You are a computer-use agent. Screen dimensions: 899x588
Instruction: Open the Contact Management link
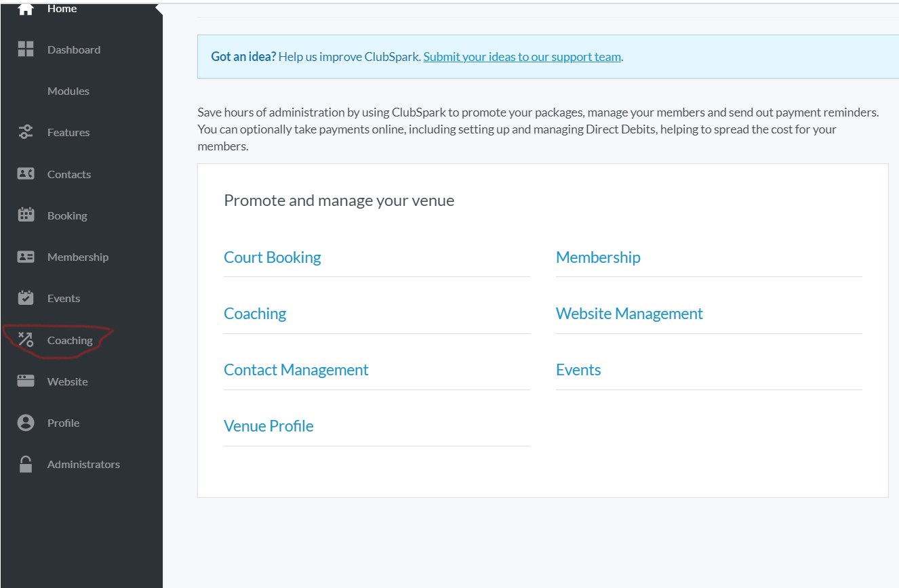[x=296, y=370]
